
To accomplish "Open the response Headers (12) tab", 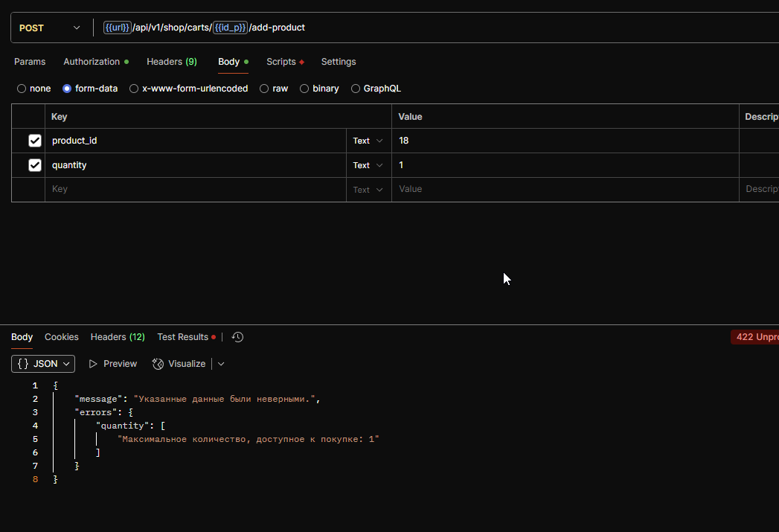I will [118, 337].
